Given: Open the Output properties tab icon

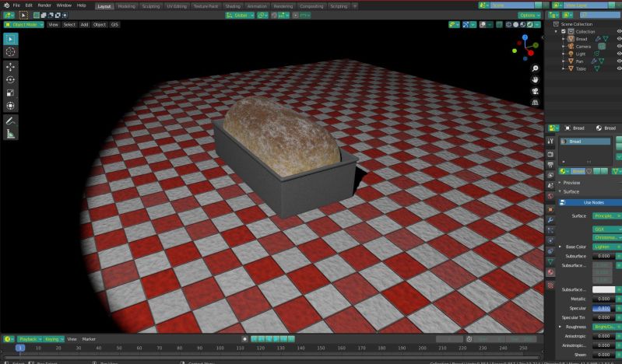Looking at the screenshot, I should point(550,165).
